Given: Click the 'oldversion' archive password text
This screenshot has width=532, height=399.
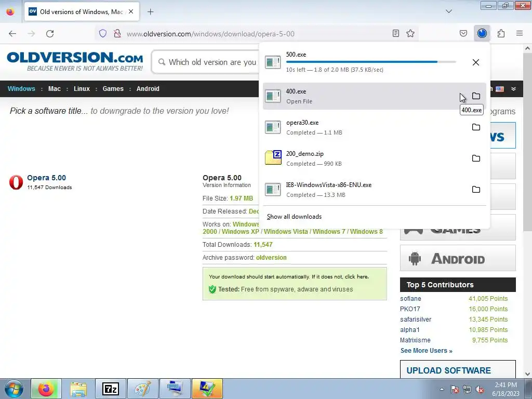Looking at the screenshot, I should pyautogui.click(x=271, y=258).
